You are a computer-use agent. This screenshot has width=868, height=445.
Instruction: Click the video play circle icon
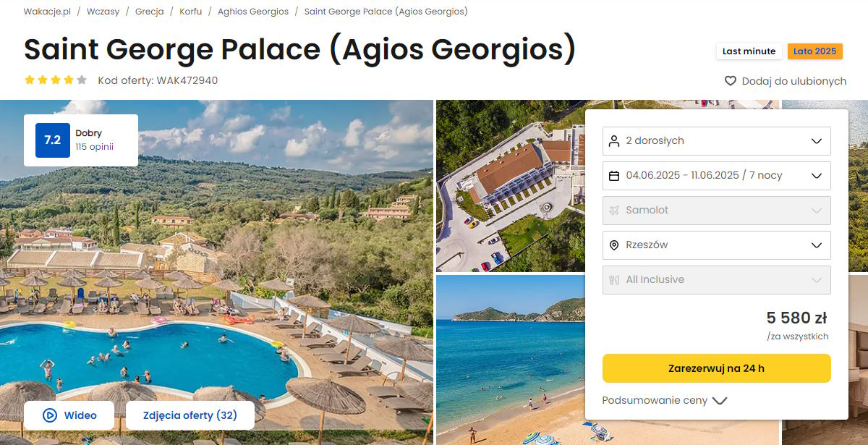(50, 415)
